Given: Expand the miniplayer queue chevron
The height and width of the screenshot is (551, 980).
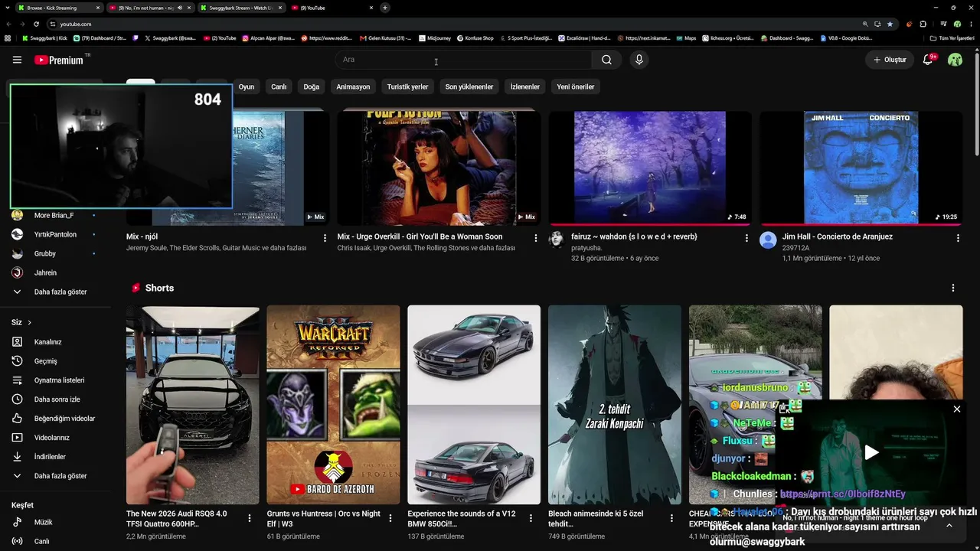Looking at the screenshot, I should (949, 526).
